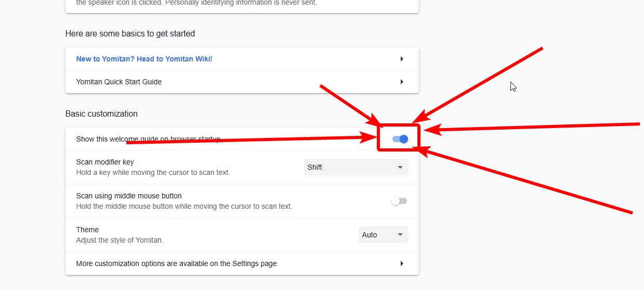Enable scan using middle mouse button
This screenshot has height=290, width=644.
(399, 201)
